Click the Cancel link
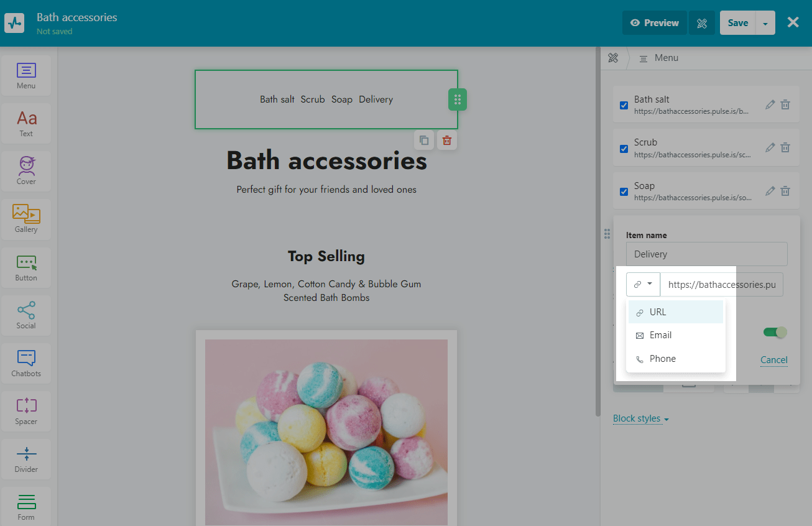The width and height of the screenshot is (812, 526). [x=773, y=360]
